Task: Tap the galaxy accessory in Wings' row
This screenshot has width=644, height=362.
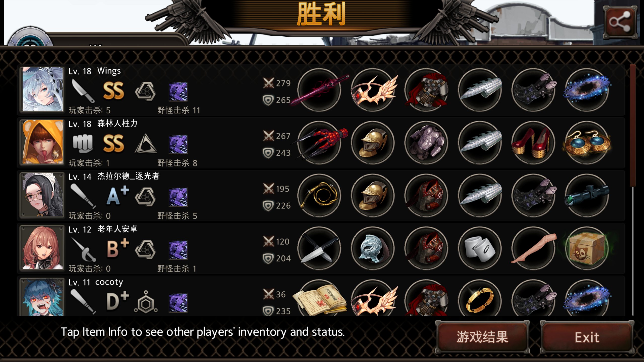Action: pyautogui.click(x=587, y=90)
